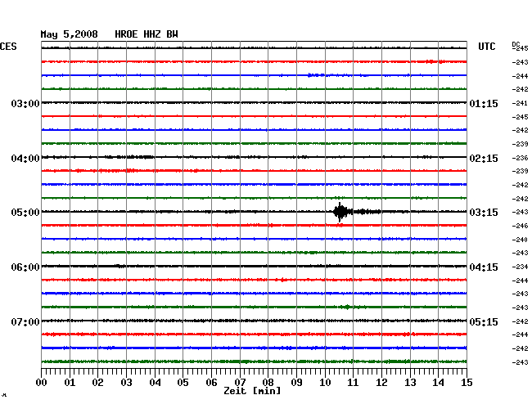Click minute label 10 on the bottom axis
Viewport: 532px width, 404px height.
(325, 383)
